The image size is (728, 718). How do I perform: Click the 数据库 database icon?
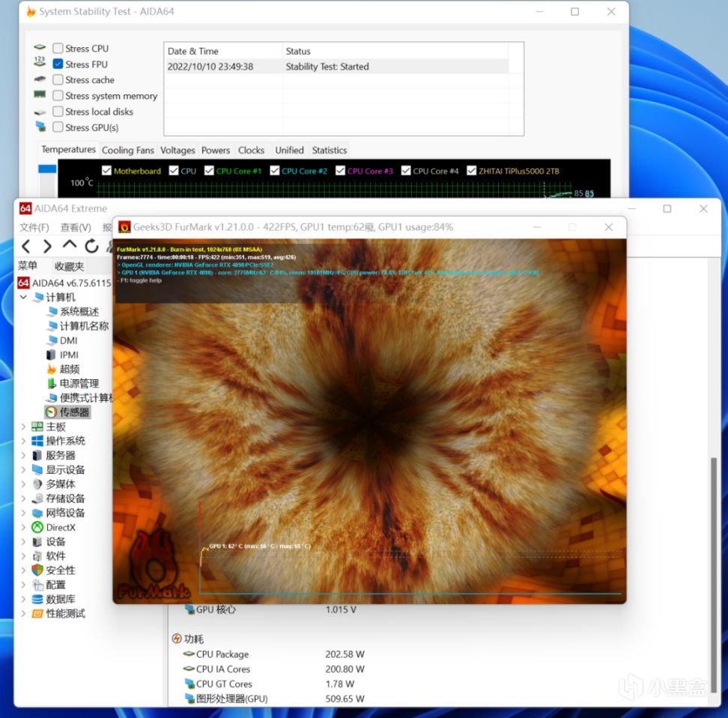(37, 599)
